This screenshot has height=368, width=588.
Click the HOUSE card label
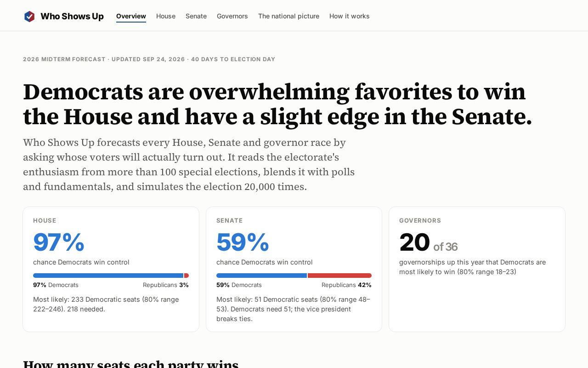click(45, 221)
